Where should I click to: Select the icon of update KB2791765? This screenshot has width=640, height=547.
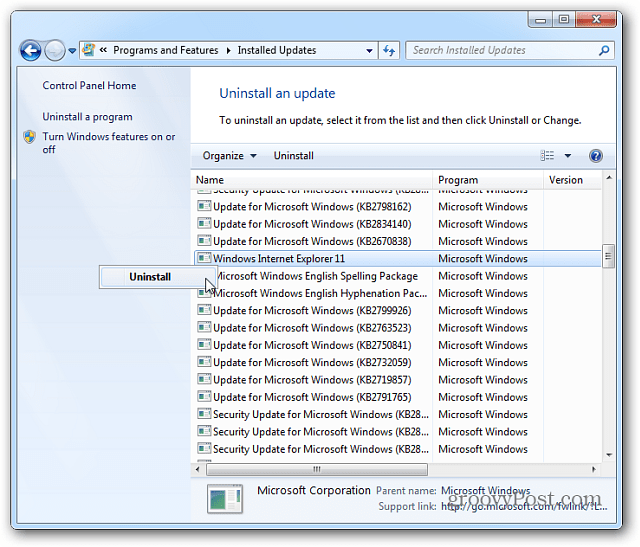(x=204, y=396)
